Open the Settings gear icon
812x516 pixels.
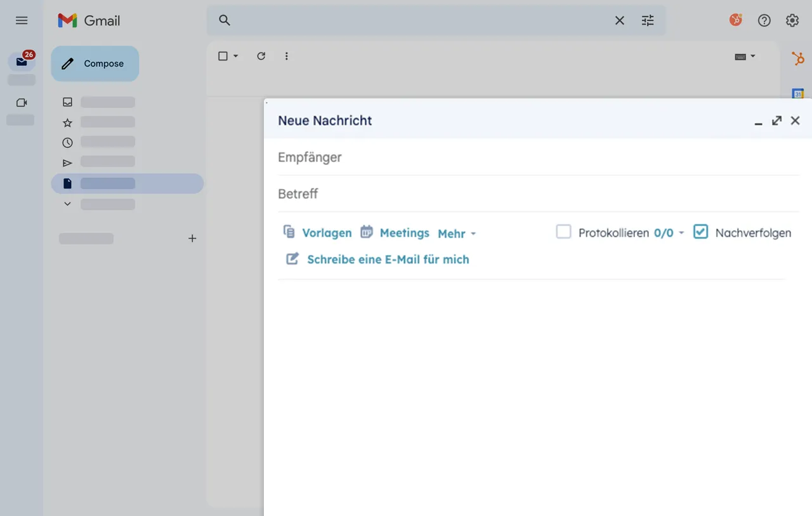click(792, 20)
